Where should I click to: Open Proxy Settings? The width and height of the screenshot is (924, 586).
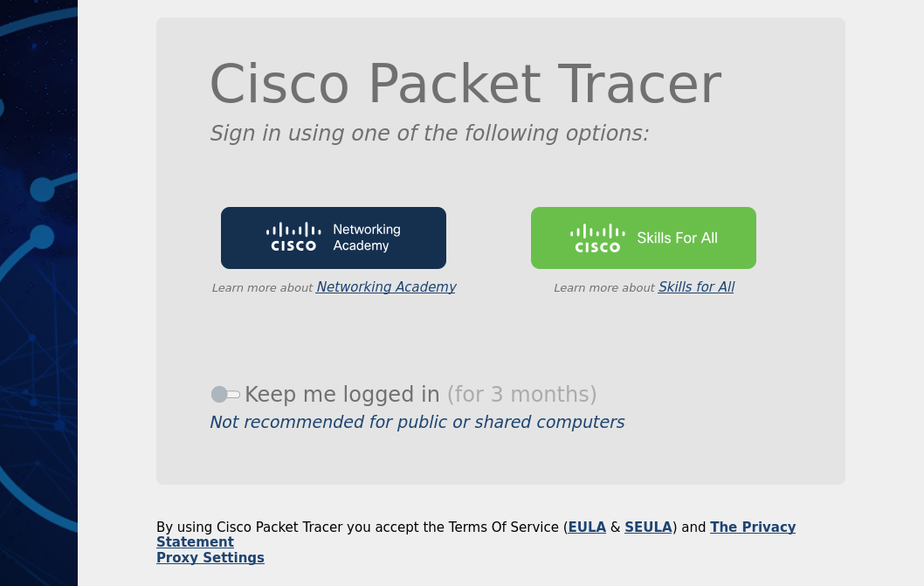pos(210,558)
